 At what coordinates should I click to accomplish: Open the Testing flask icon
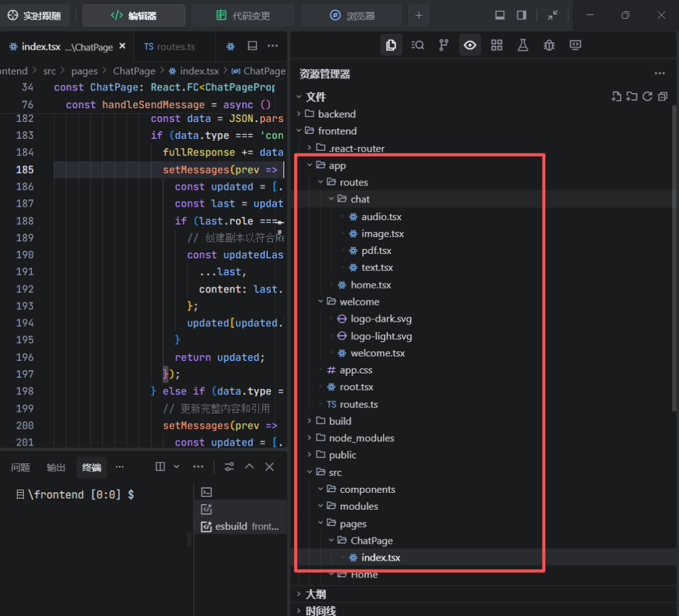coord(522,45)
